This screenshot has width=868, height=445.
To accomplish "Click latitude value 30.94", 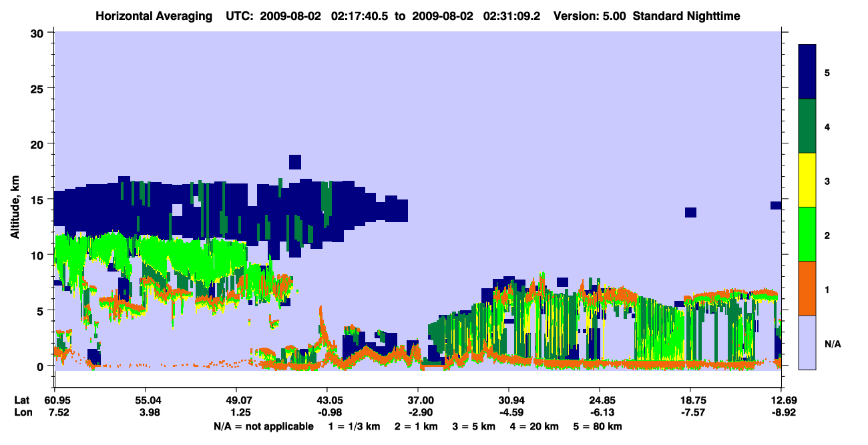I will (x=509, y=400).
